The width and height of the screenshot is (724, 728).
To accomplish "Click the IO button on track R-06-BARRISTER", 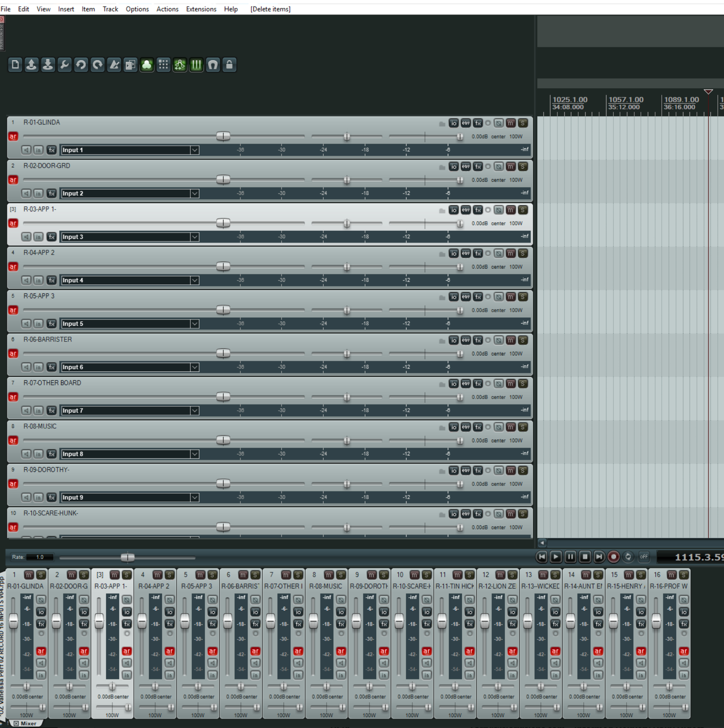I will (453, 339).
